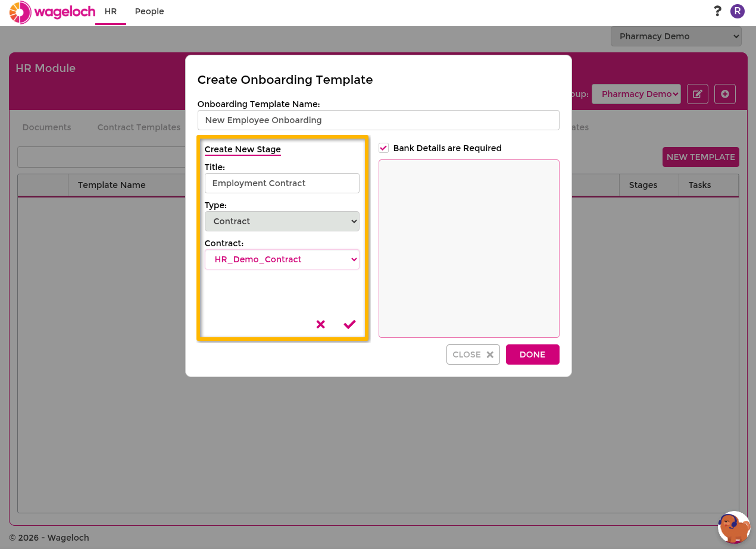Toggle Bank Details are Required checkbox
Screen dimensions: 756x549
[383, 148]
